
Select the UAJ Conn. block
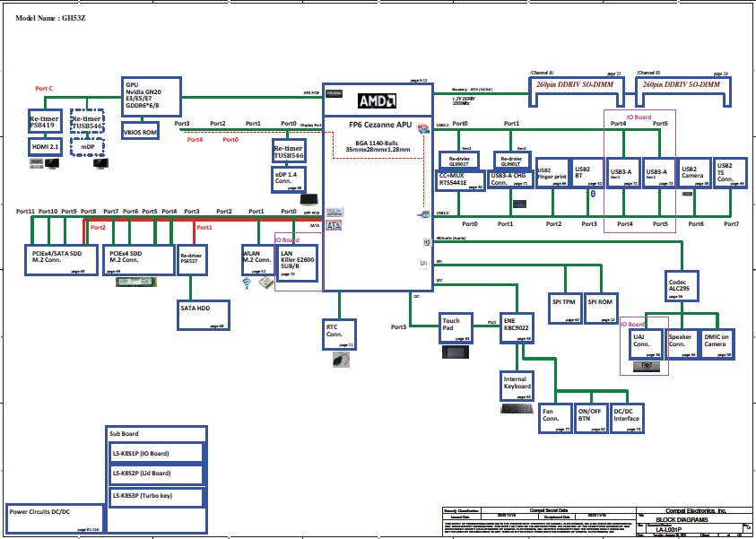pyautogui.click(x=646, y=343)
